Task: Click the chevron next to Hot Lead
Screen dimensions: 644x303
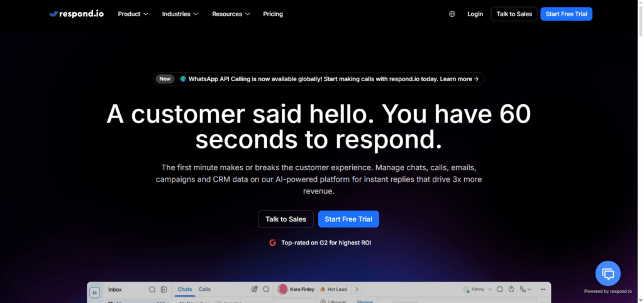Action: click(x=357, y=289)
